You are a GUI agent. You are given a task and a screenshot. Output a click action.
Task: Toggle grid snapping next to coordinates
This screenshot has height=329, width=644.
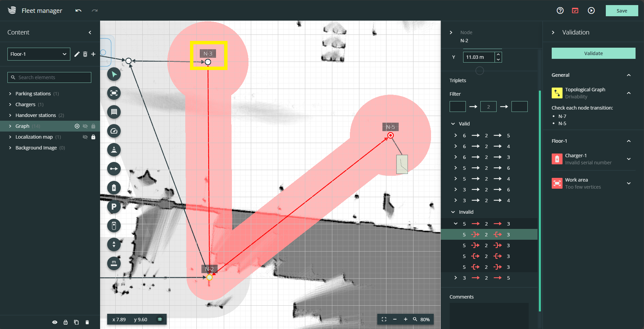(x=160, y=319)
